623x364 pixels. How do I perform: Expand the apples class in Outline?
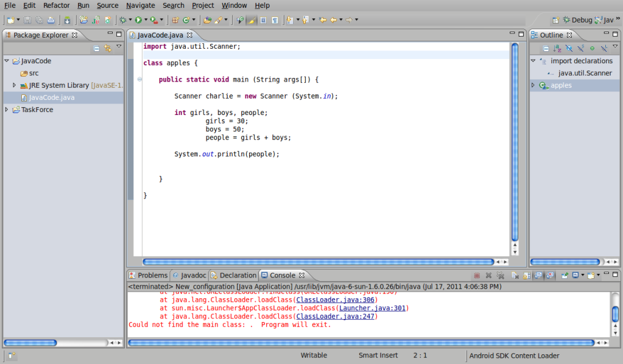pyautogui.click(x=533, y=85)
